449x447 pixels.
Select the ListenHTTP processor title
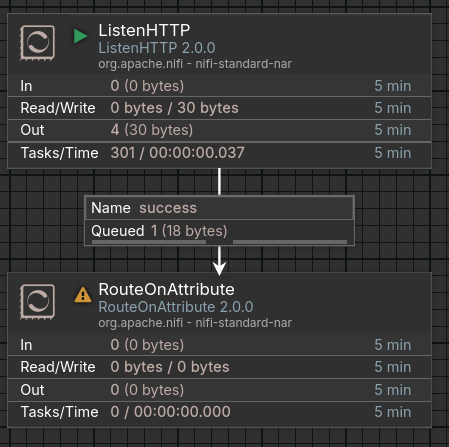click(x=144, y=30)
